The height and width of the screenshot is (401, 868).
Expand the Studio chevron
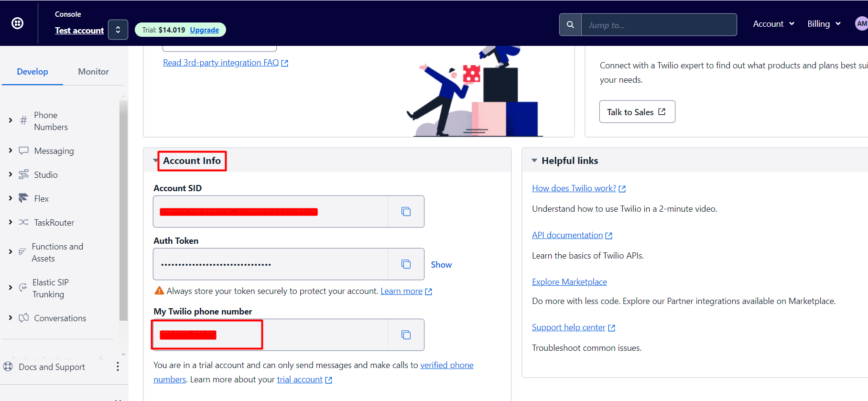[11, 174]
